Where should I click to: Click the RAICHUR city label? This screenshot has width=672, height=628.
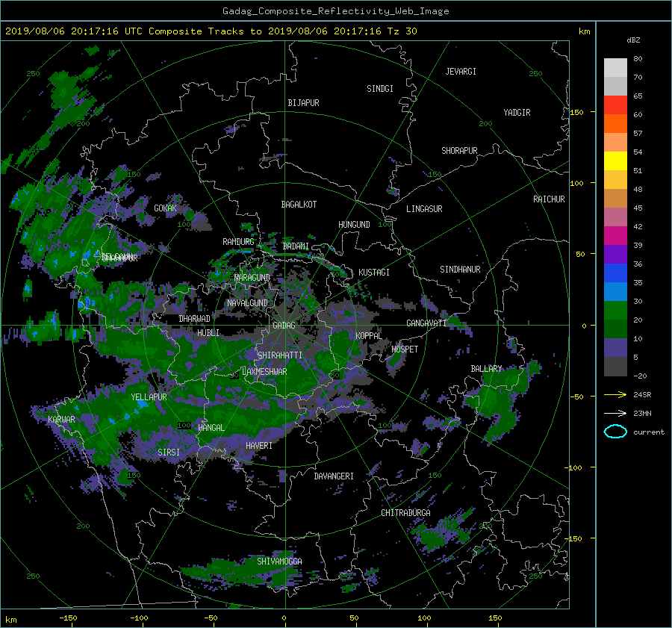point(549,199)
